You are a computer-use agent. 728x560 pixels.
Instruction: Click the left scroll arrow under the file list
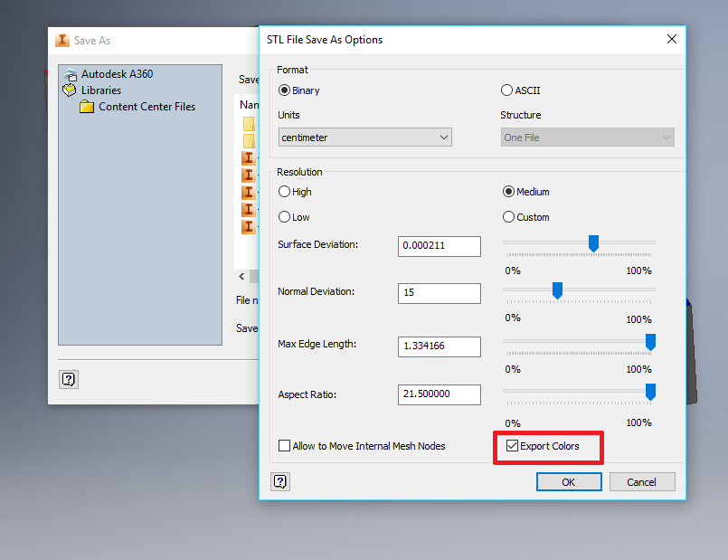pyautogui.click(x=241, y=276)
